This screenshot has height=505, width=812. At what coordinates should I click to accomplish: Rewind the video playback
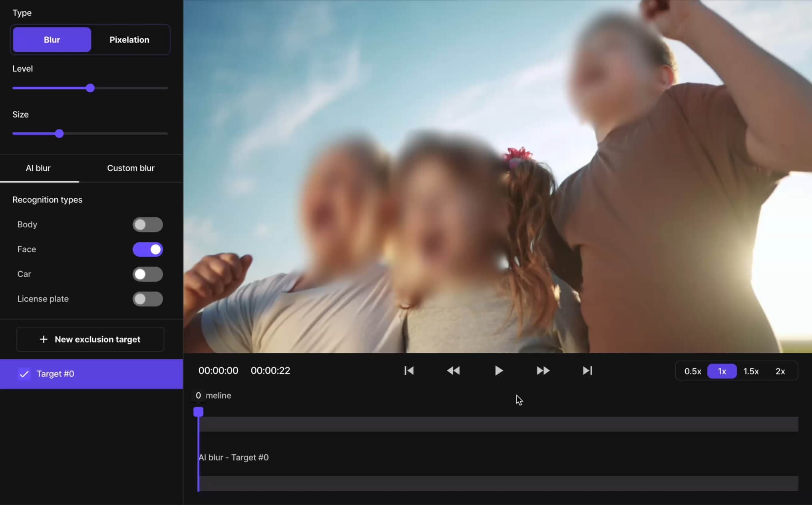(x=453, y=371)
